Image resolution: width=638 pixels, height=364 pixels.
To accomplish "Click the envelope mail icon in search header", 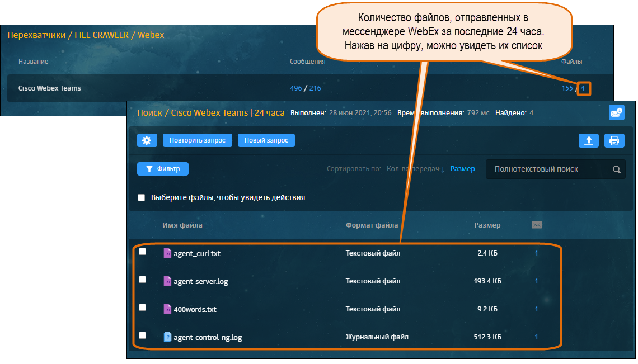I will tap(616, 112).
